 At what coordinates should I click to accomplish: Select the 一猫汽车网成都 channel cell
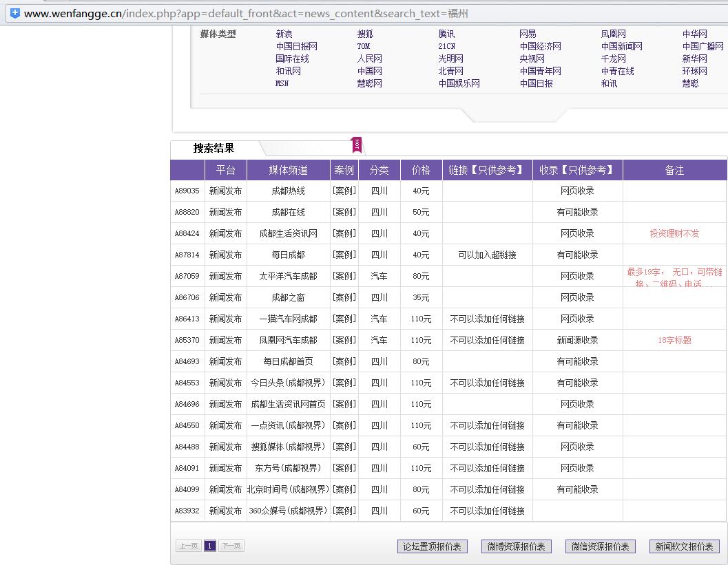click(x=289, y=319)
